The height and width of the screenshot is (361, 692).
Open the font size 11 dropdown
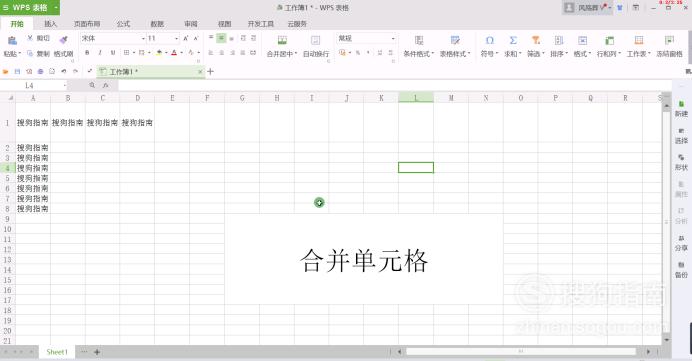(x=177, y=39)
